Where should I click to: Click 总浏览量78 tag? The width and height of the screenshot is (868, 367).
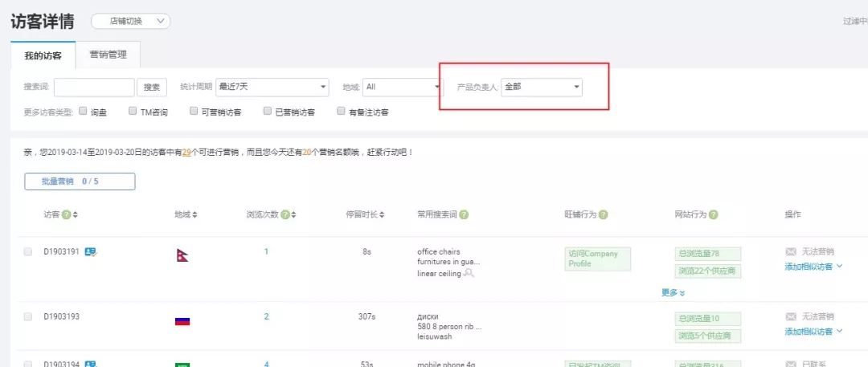point(707,254)
